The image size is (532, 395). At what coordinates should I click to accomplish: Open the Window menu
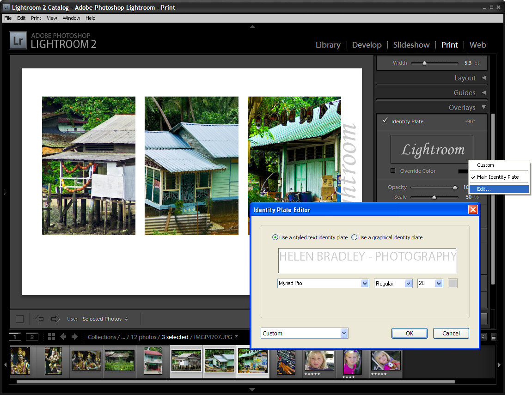[71, 18]
